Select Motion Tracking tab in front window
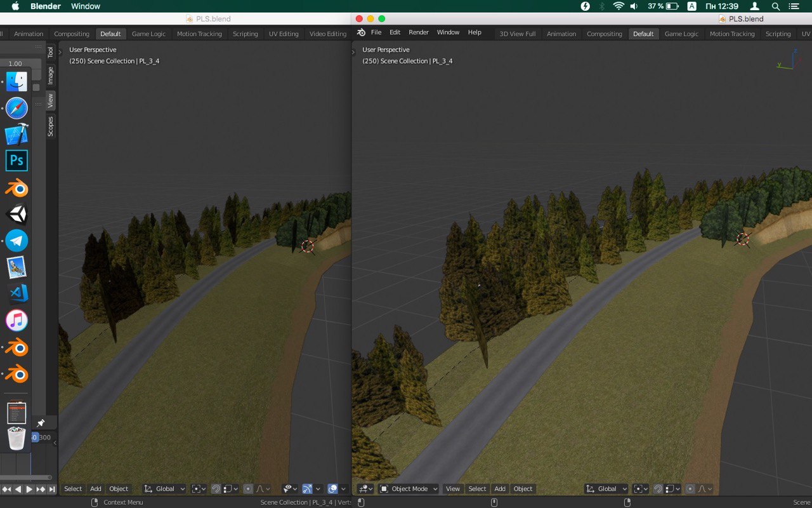The width and height of the screenshot is (812, 508). click(732, 34)
